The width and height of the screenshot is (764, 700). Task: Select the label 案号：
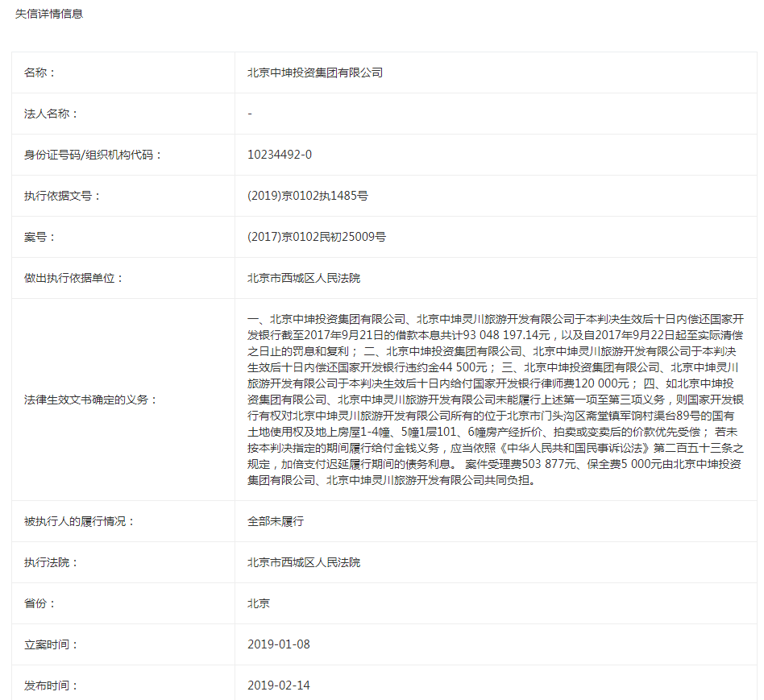40,237
